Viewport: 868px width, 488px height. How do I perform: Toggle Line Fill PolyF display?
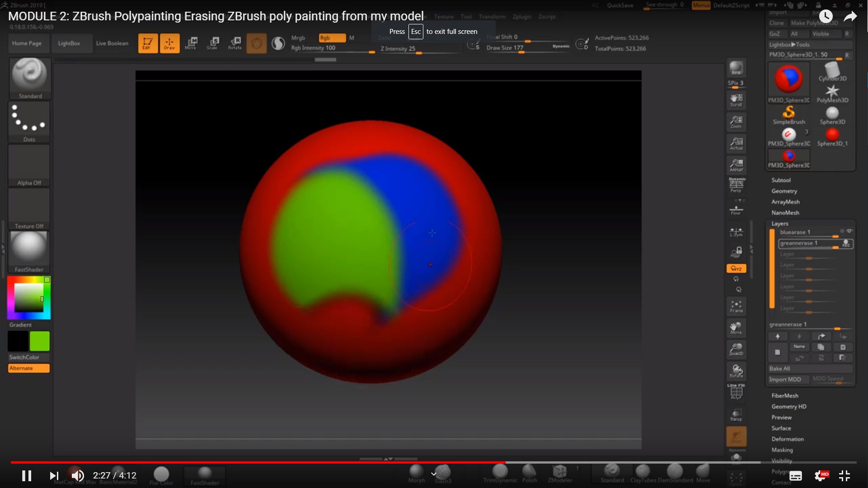point(736,392)
